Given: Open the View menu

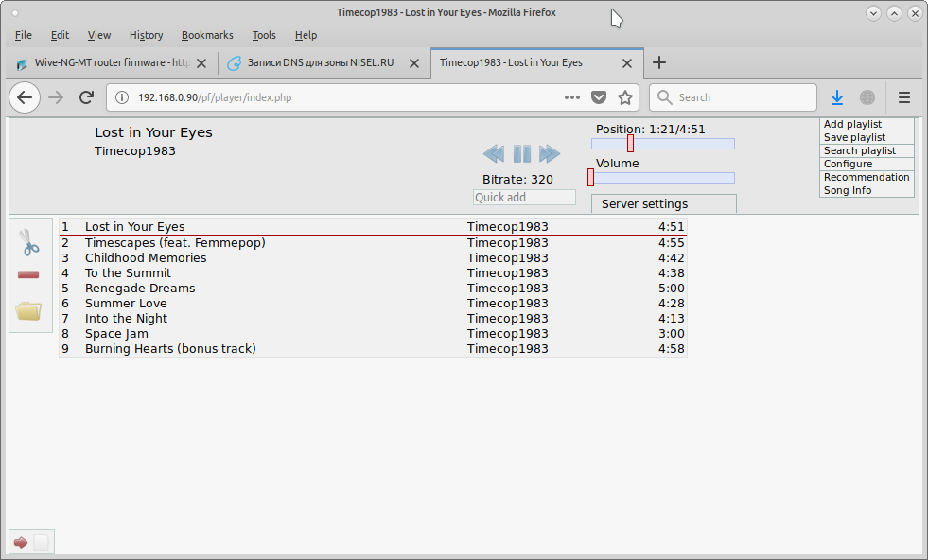Looking at the screenshot, I should [98, 35].
